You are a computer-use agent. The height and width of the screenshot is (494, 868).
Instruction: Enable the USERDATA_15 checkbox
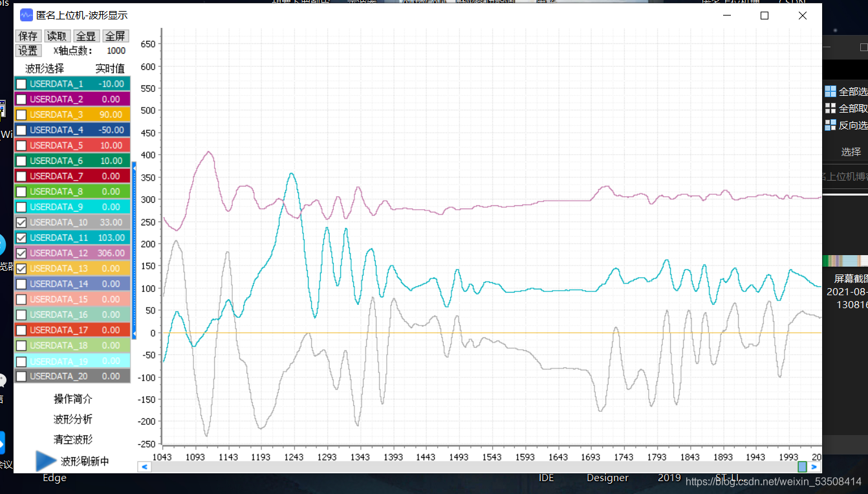pos(21,299)
